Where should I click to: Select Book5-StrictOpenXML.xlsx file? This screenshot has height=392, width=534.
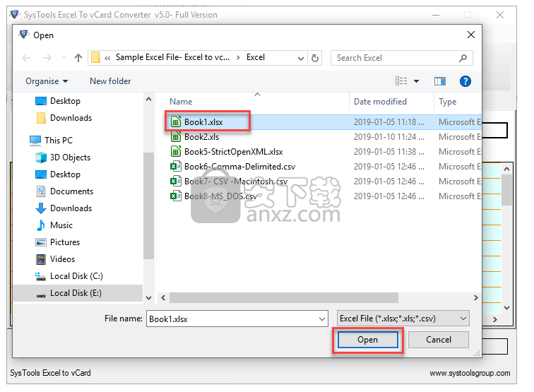tap(233, 152)
